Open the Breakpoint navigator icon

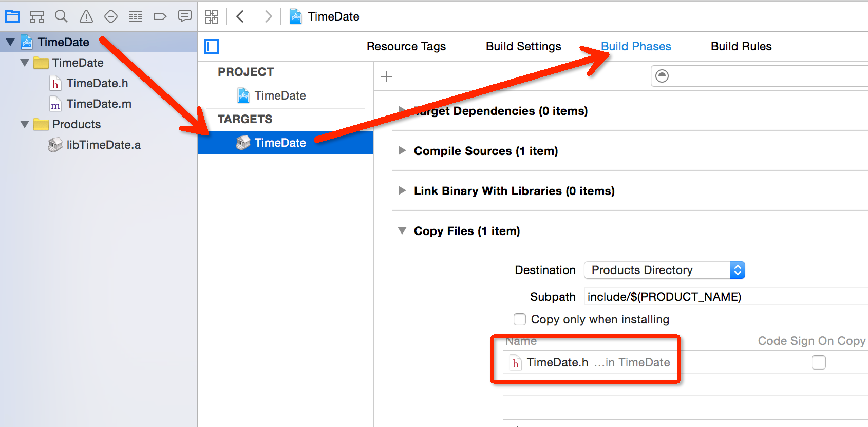pyautogui.click(x=160, y=16)
